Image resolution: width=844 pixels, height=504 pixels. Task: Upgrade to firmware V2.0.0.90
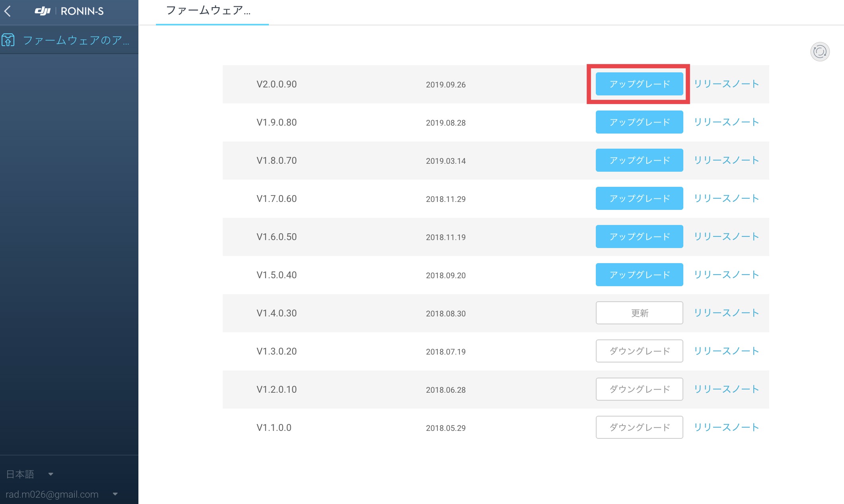639,84
